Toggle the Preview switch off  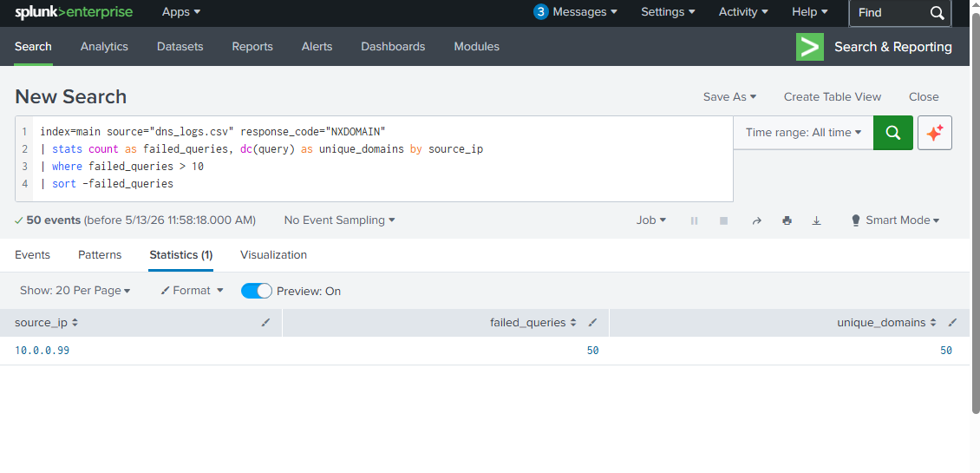(257, 291)
